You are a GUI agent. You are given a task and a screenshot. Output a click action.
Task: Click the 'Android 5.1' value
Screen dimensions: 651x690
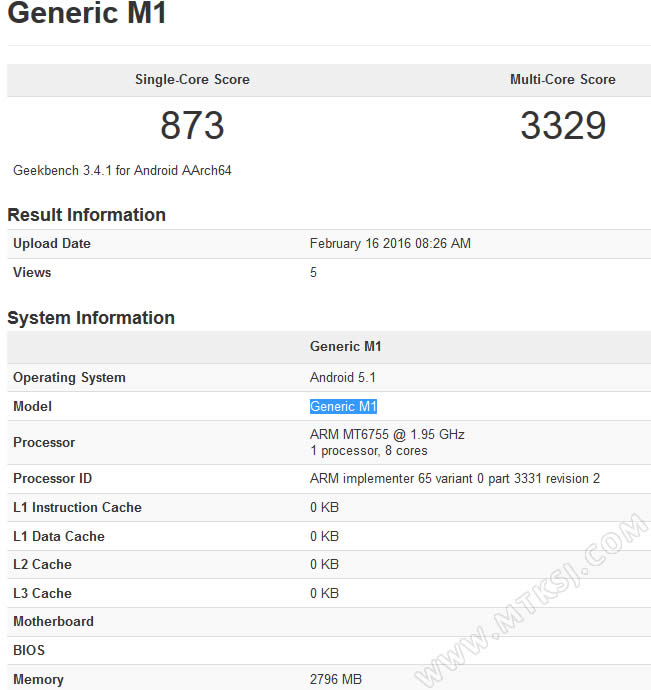click(343, 378)
